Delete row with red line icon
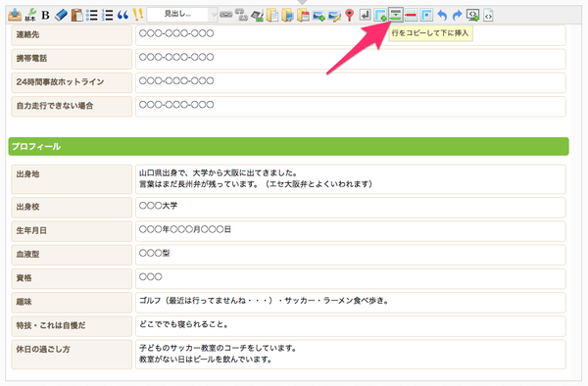Screen dimensions: 588x386 411,15
